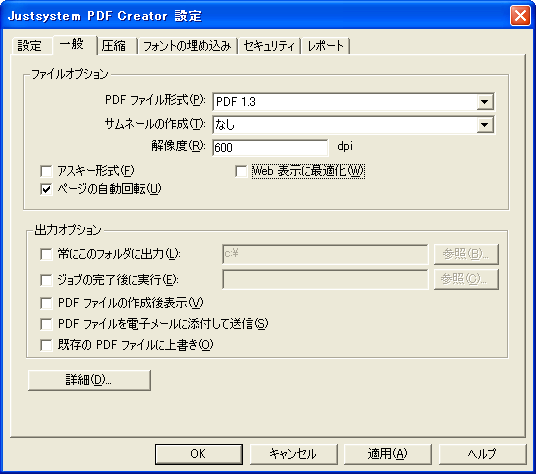Image resolution: width=536 pixels, height=474 pixels.
Task: Click the 解像度(R): label
Action: [x=178, y=146]
